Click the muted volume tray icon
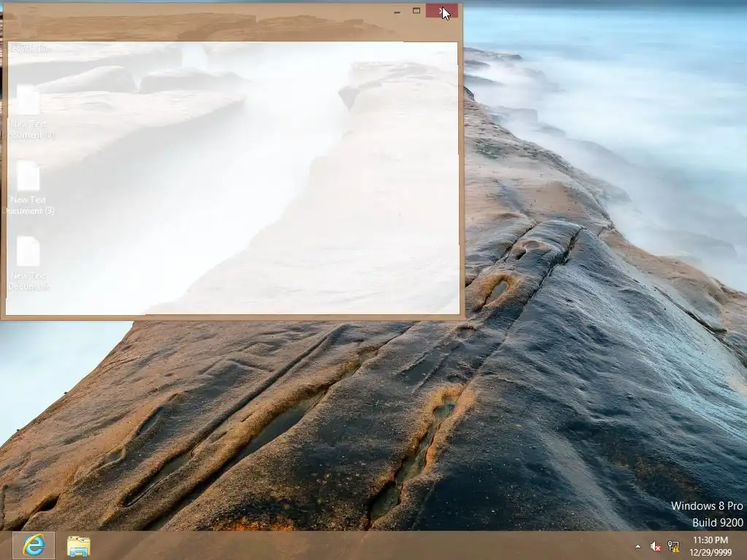 656,546
